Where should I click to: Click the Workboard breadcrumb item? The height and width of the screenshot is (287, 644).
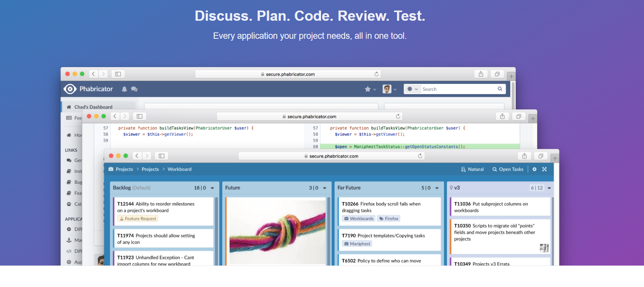179,169
